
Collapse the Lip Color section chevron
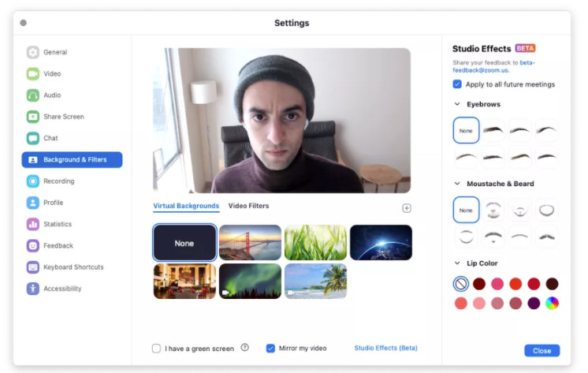(x=457, y=263)
